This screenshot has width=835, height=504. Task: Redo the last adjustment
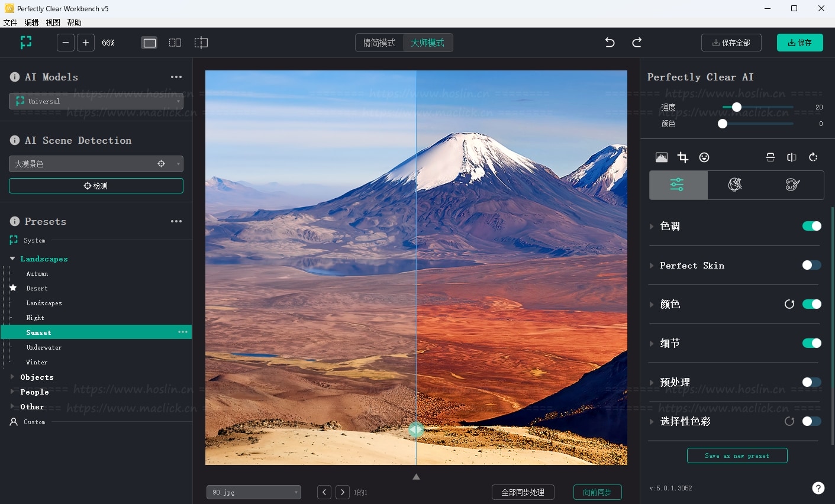[637, 43]
